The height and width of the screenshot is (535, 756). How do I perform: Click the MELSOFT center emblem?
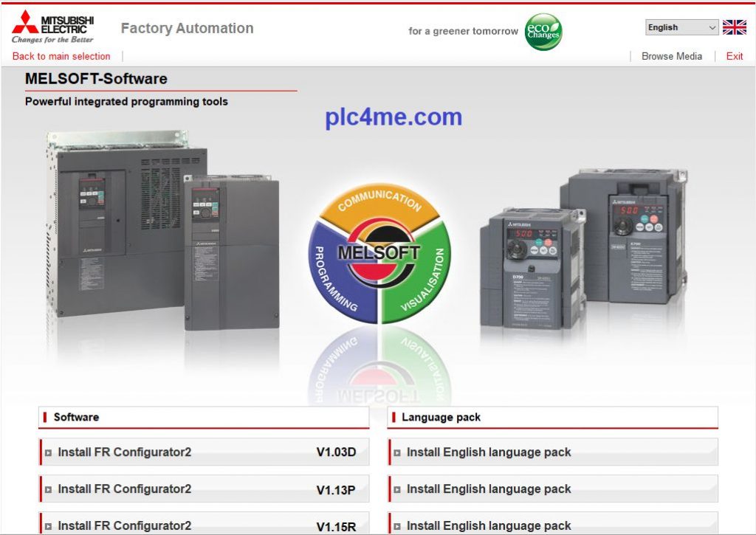tap(379, 253)
